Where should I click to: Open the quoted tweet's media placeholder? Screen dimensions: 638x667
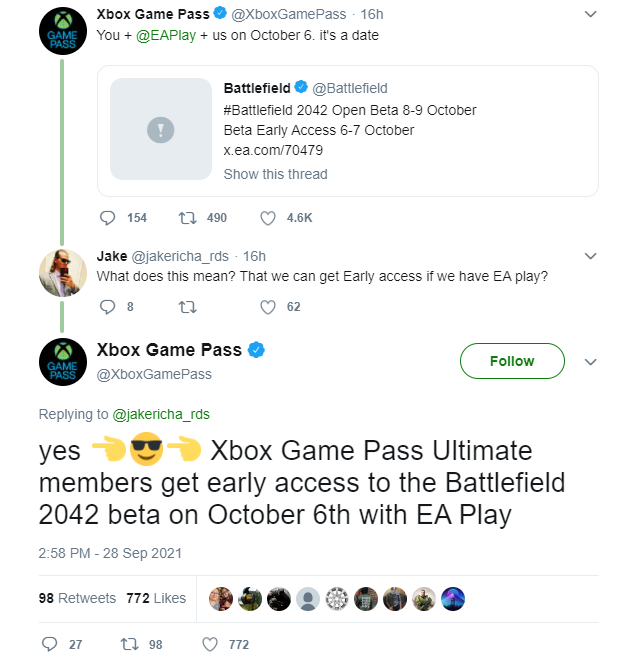click(160, 130)
